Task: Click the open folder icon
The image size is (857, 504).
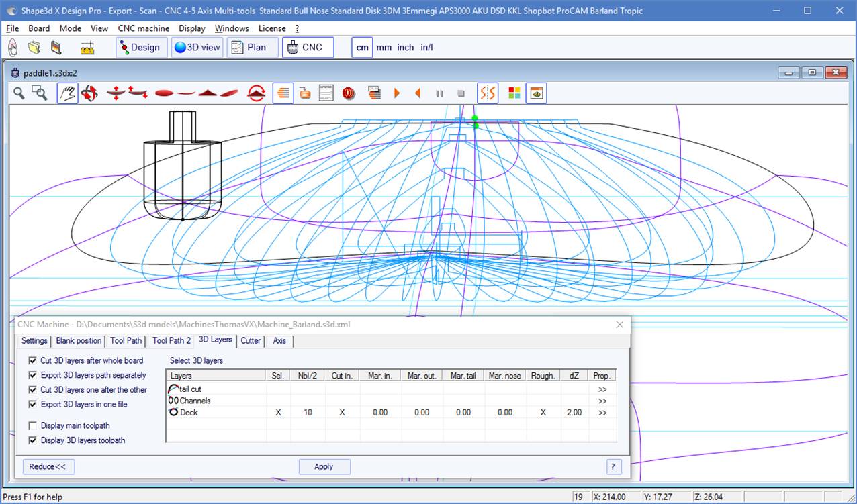Action: click(x=34, y=48)
